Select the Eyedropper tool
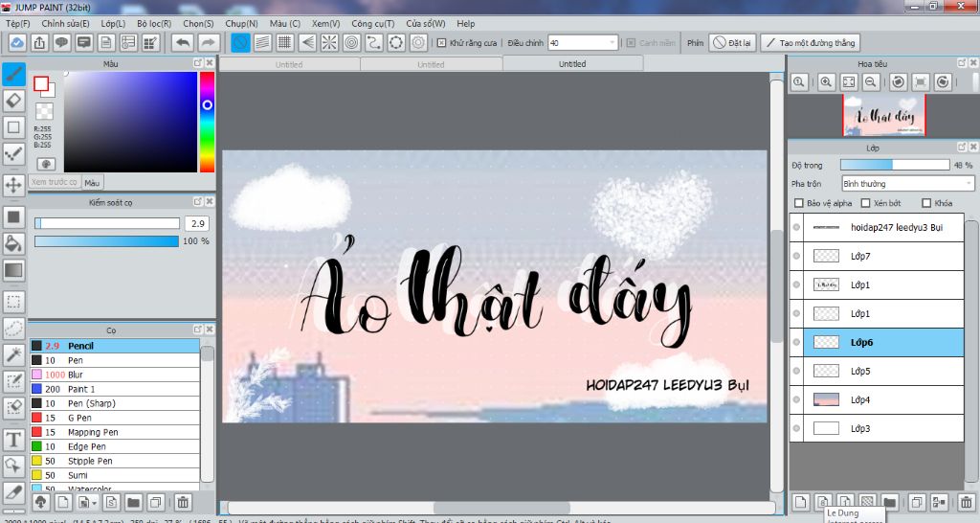The width and height of the screenshot is (980, 523). [x=13, y=493]
